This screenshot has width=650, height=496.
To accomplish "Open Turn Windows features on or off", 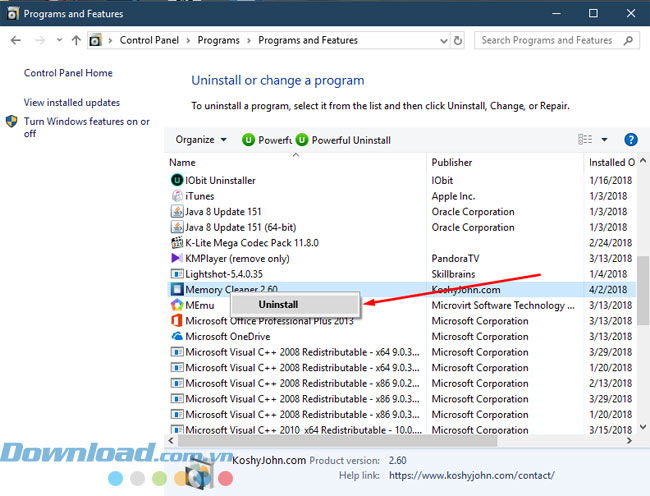I will coord(86,127).
